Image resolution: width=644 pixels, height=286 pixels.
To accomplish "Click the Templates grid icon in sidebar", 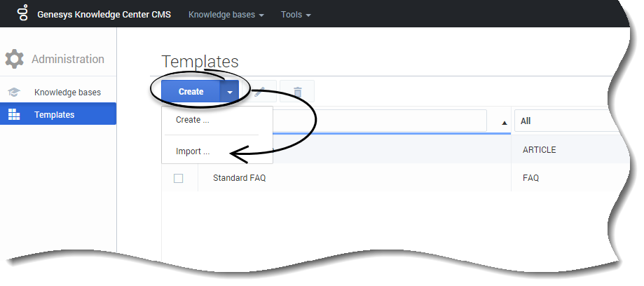I will tap(14, 115).
